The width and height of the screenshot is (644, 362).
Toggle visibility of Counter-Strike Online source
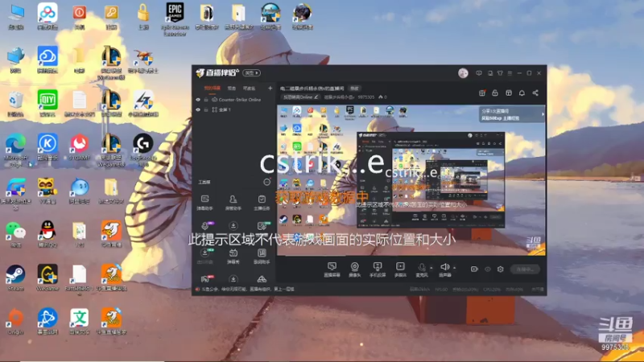pos(198,100)
